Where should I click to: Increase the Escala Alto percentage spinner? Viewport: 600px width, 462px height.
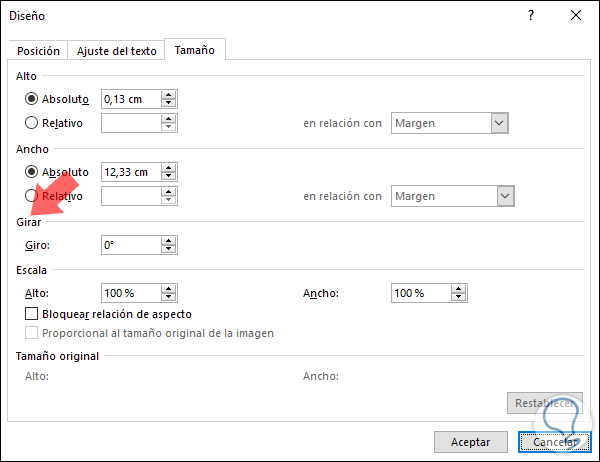point(169,289)
